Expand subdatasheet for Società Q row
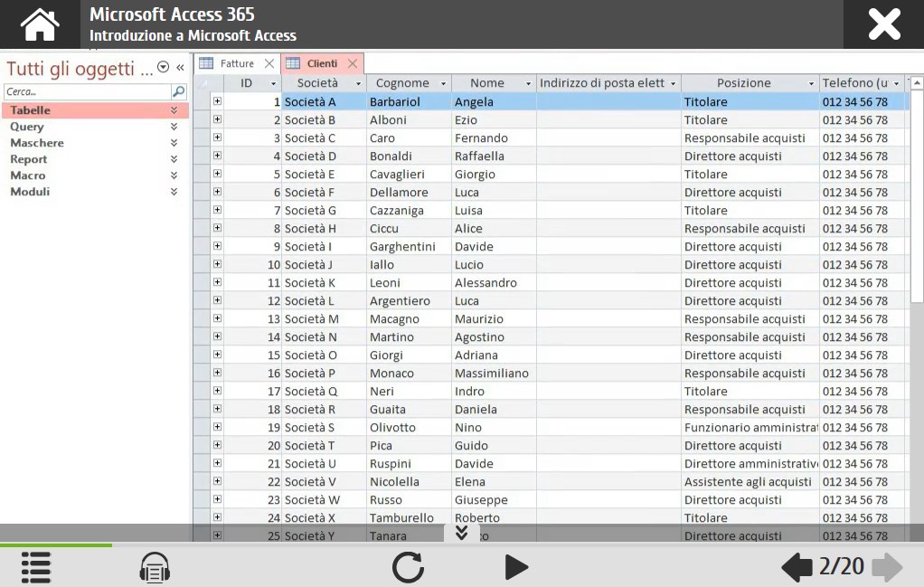The image size is (924, 587). (218, 391)
